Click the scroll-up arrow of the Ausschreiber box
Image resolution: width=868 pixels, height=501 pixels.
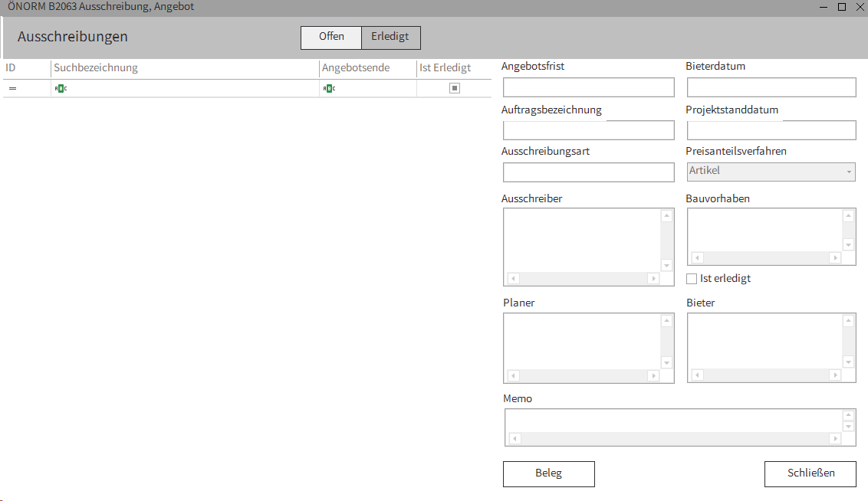[x=666, y=215]
